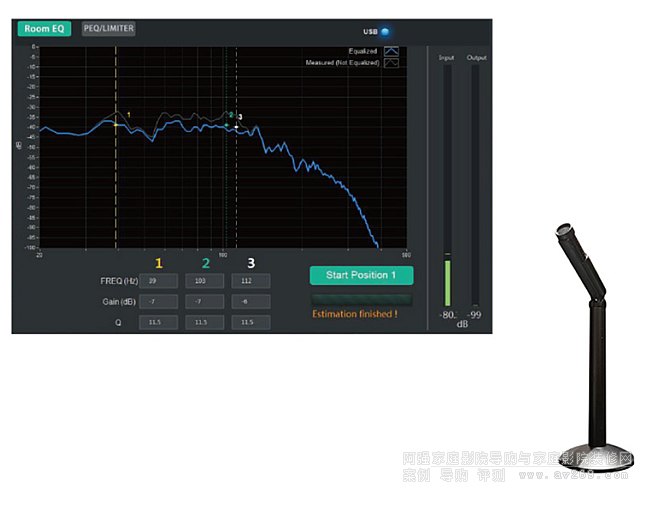
Task: Click filter 2 Q field
Action: pyautogui.click(x=205, y=322)
